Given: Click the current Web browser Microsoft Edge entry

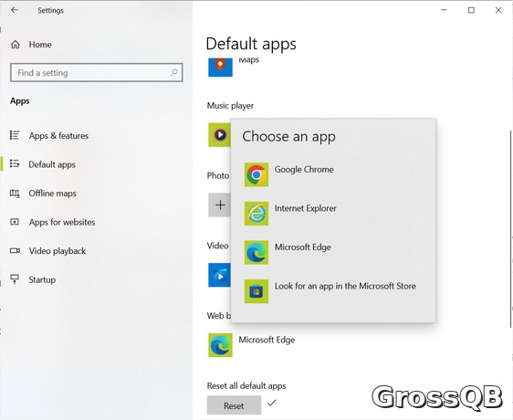Looking at the screenshot, I should [252, 345].
